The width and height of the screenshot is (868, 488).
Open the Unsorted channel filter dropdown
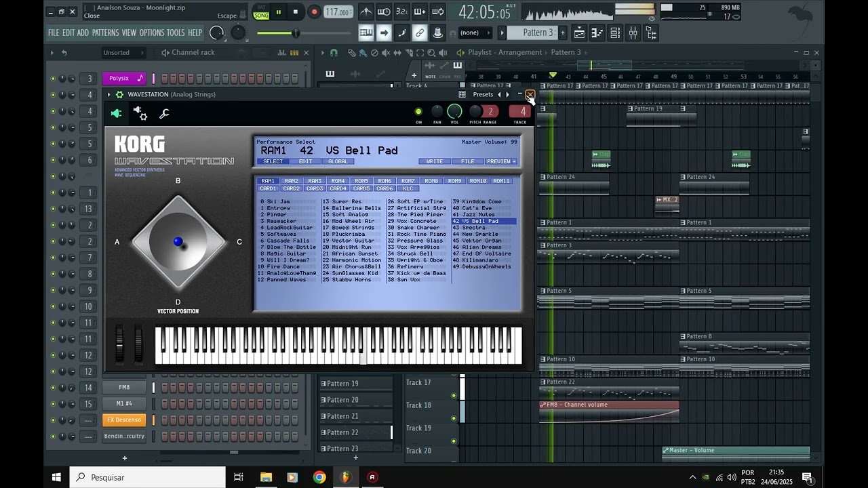(125, 52)
